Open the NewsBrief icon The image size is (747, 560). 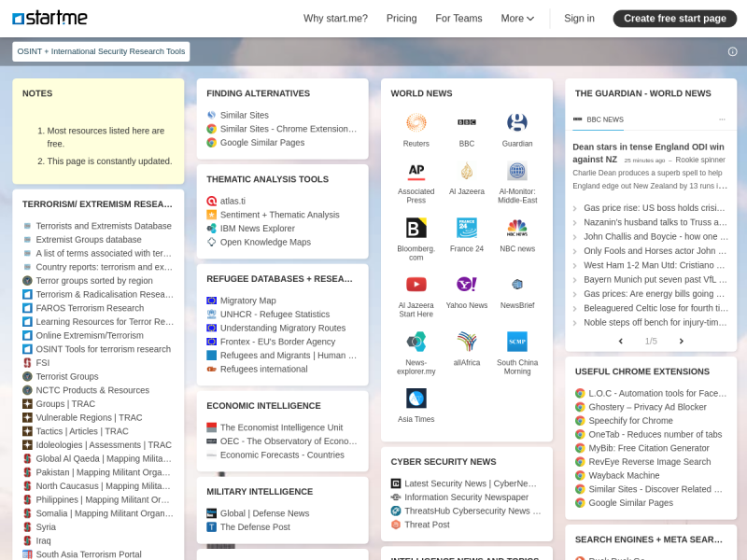point(517,285)
